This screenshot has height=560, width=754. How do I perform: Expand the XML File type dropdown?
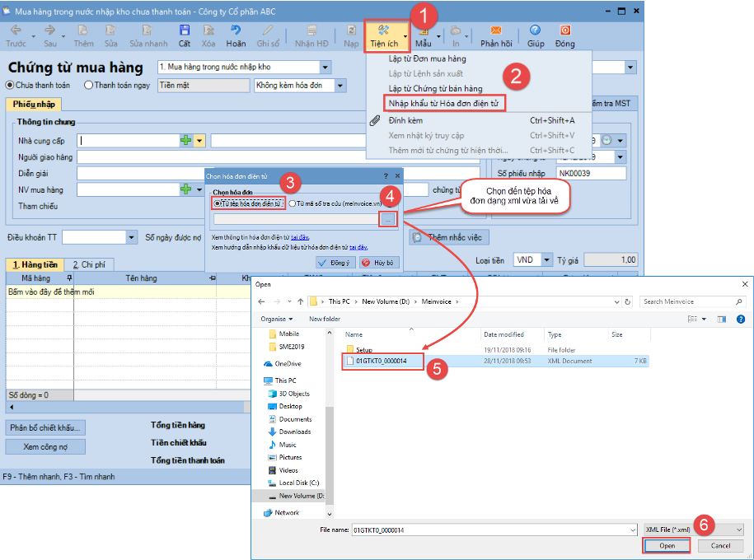(x=738, y=529)
